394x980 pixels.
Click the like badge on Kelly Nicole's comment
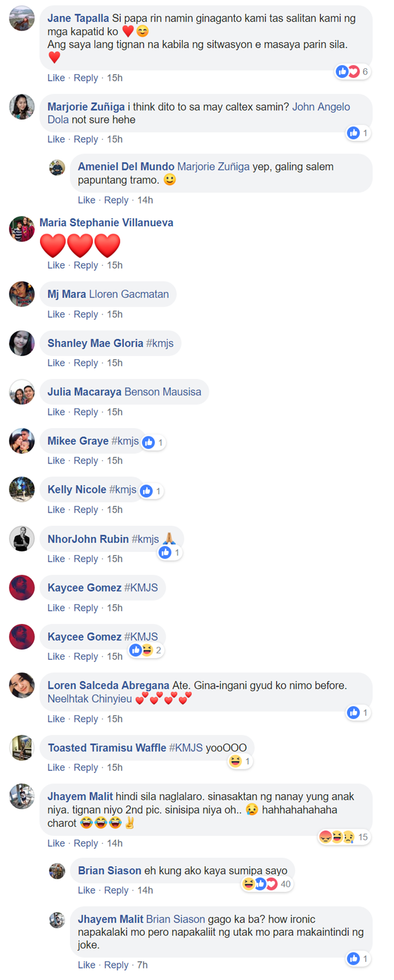(151, 492)
